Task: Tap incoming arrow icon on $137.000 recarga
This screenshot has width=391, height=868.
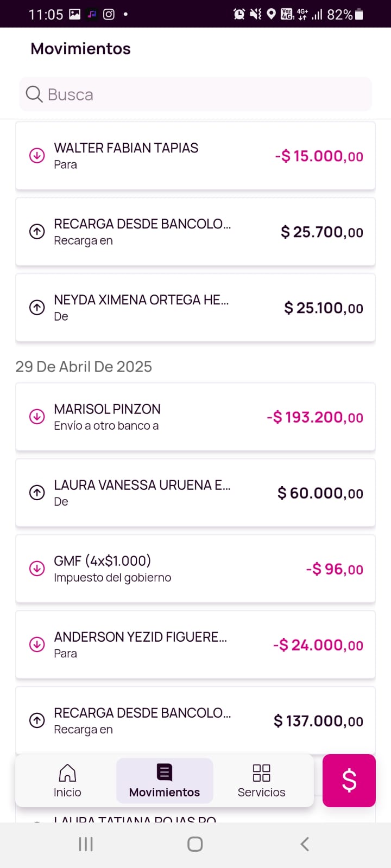Action: point(37,720)
